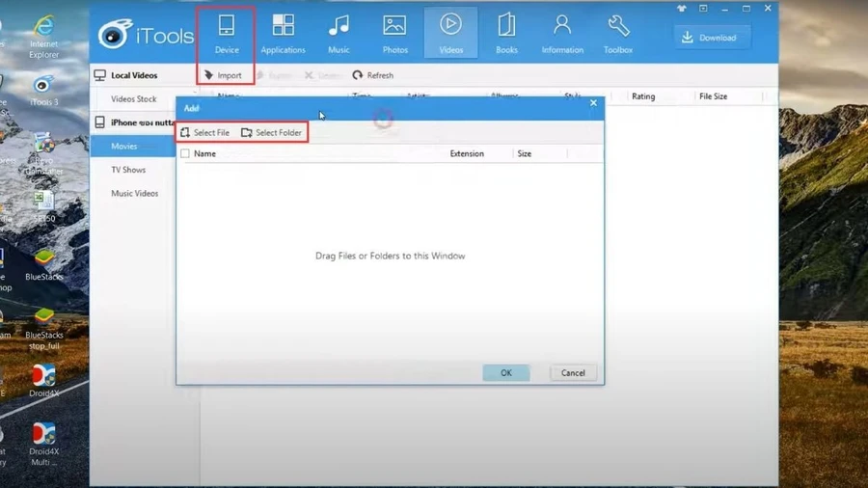Open the Photos section

(394, 35)
